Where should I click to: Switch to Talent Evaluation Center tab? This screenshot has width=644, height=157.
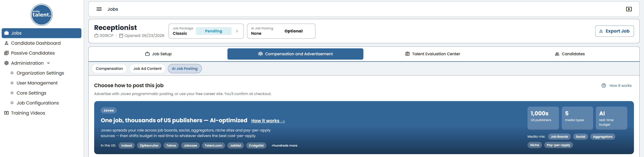tap(433, 54)
